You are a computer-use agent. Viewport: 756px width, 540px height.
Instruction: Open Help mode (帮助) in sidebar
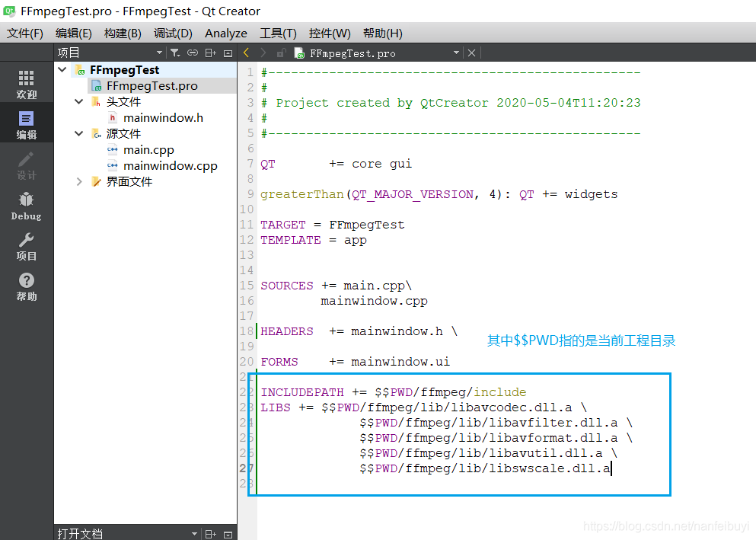(27, 286)
